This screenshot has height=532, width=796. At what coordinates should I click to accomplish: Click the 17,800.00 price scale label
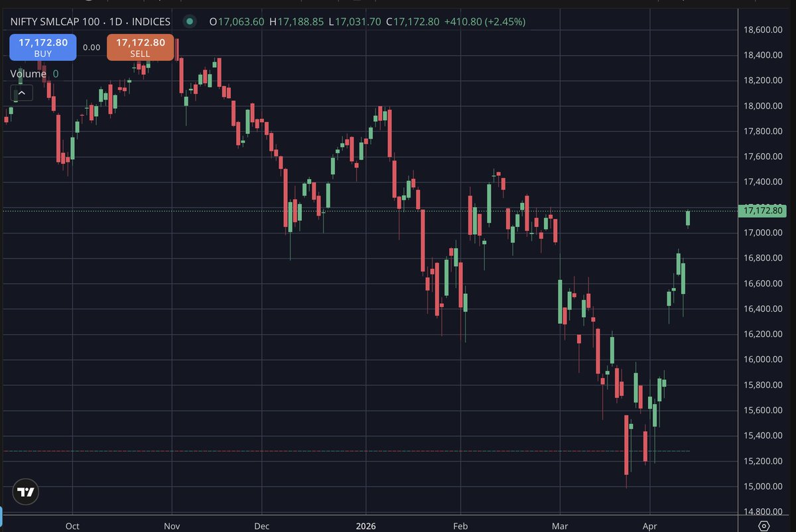[763, 131]
